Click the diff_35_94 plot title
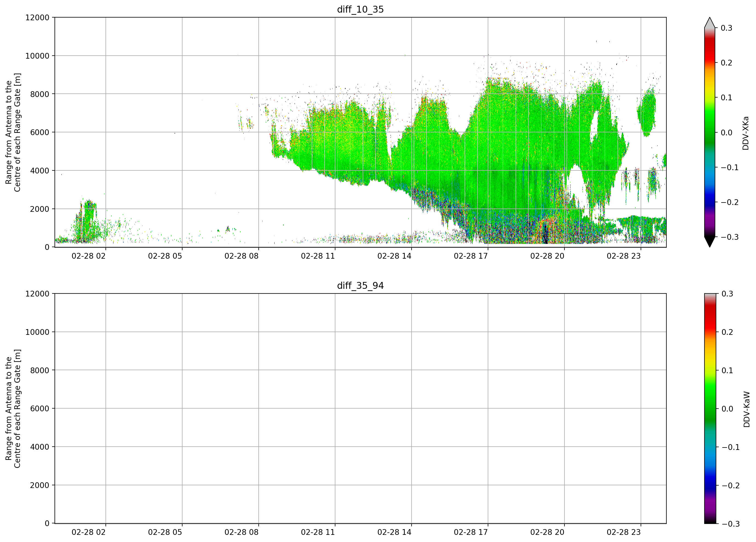 (x=360, y=286)
